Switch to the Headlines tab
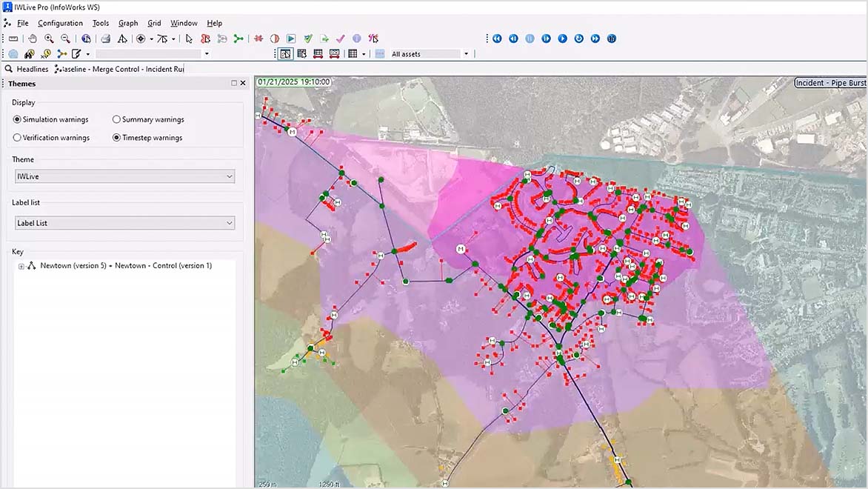Viewport: 868px width, 489px height. tap(33, 68)
